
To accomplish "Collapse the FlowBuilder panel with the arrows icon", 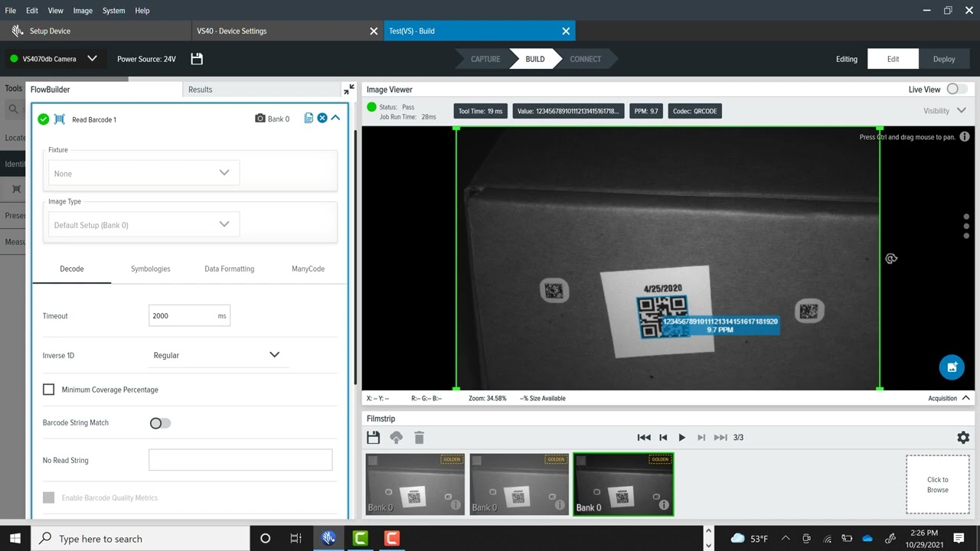I will 349,90.
